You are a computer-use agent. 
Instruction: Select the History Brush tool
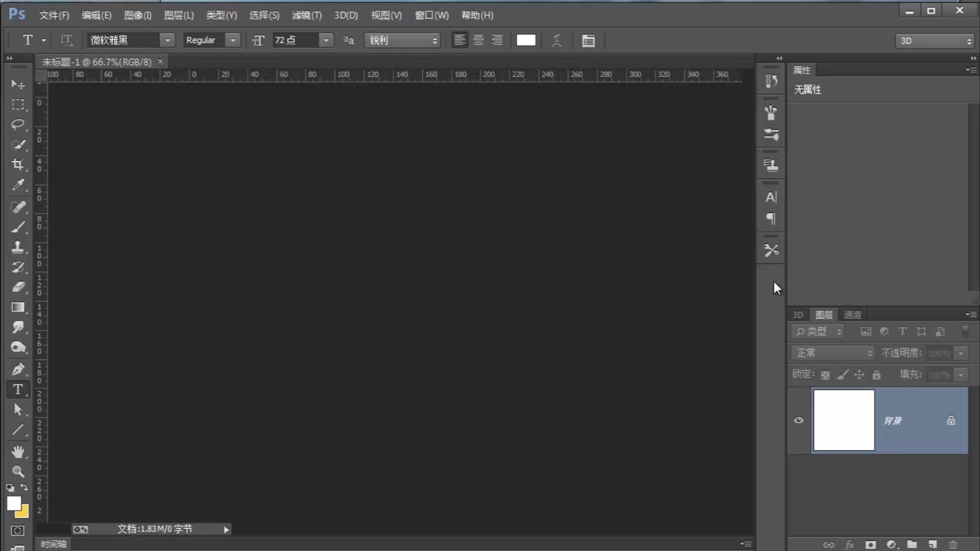tap(18, 267)
